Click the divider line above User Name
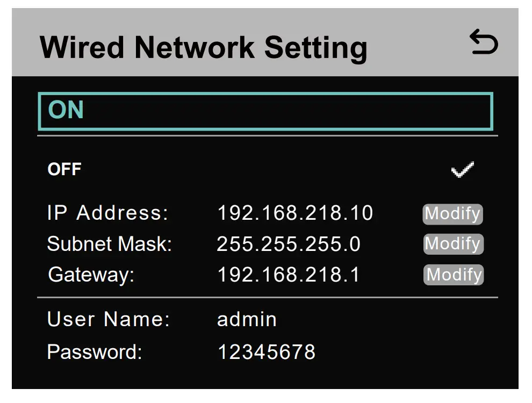 pyautogui.click(x=267, y=297)
